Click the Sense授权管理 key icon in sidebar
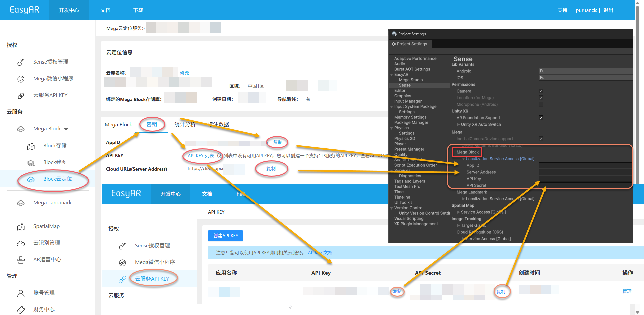644x315 pixels. (21, 62)
